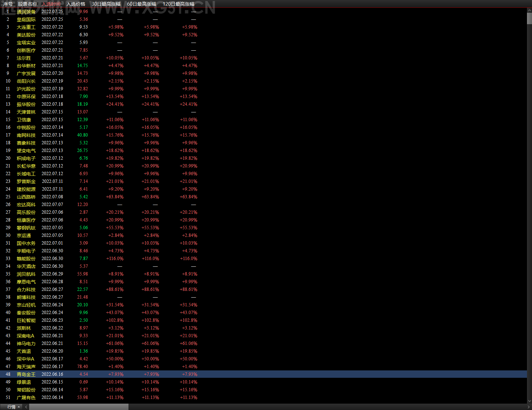Viewport: 532px width, 410px height.
Task: Select stock 建投能源
Action: point(26,189)
